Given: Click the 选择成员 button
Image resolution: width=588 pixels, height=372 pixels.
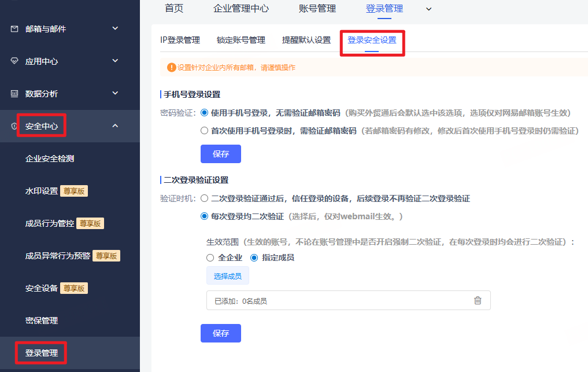Looking at the screenshot, I should tap(228, 276).
